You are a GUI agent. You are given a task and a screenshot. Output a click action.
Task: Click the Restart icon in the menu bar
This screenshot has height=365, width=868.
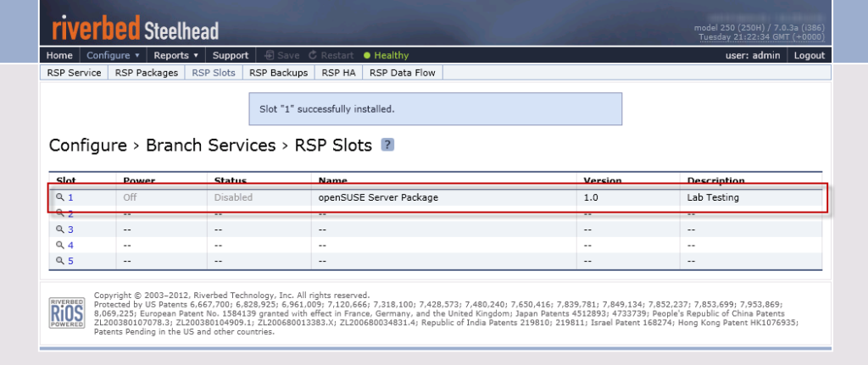point(313,55)
